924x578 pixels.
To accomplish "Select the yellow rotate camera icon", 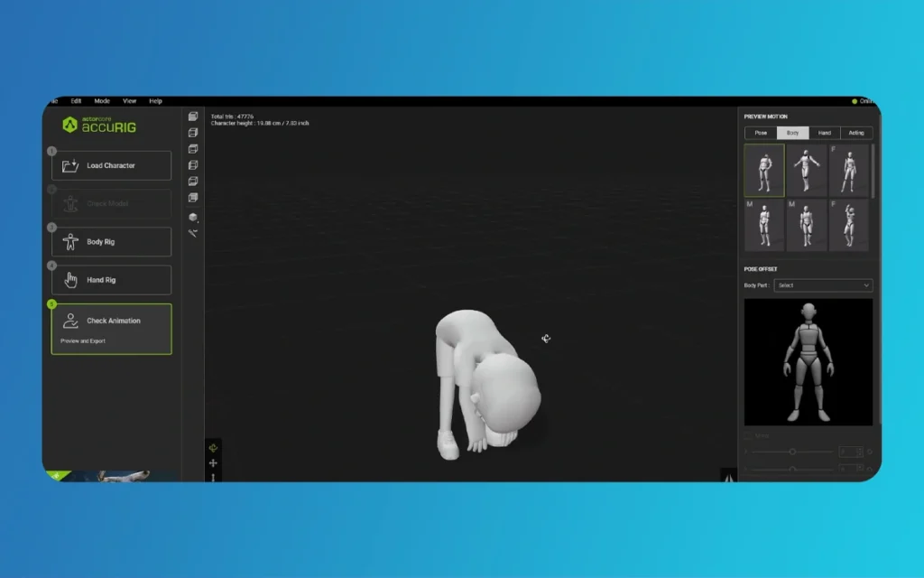I will 213,447.
